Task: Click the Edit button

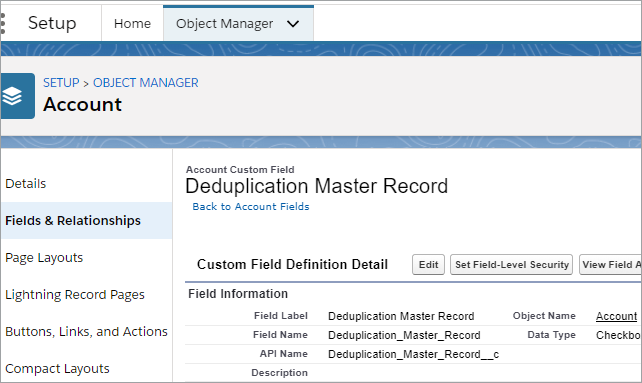Action: click(x=428, y=265)
